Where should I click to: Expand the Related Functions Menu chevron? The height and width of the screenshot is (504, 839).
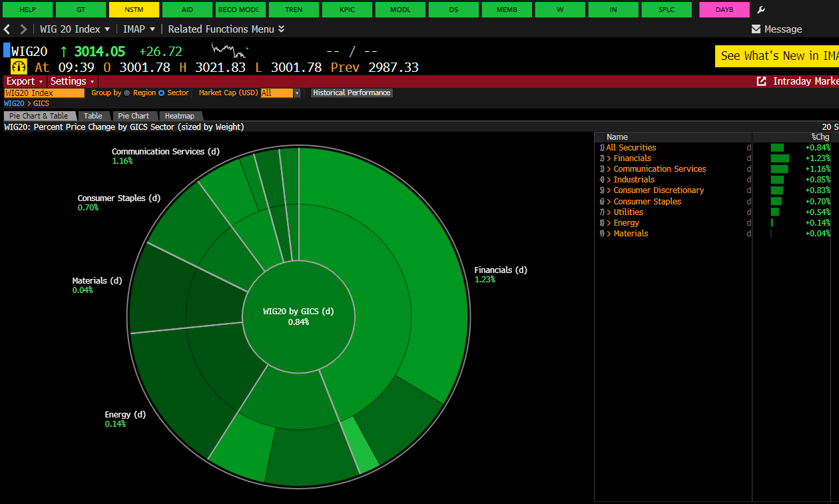click(282, 29)
